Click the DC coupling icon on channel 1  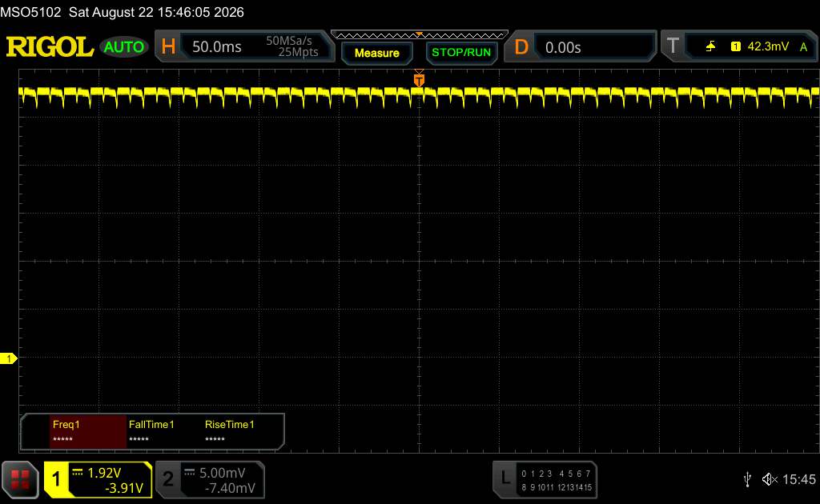point(78,472)
